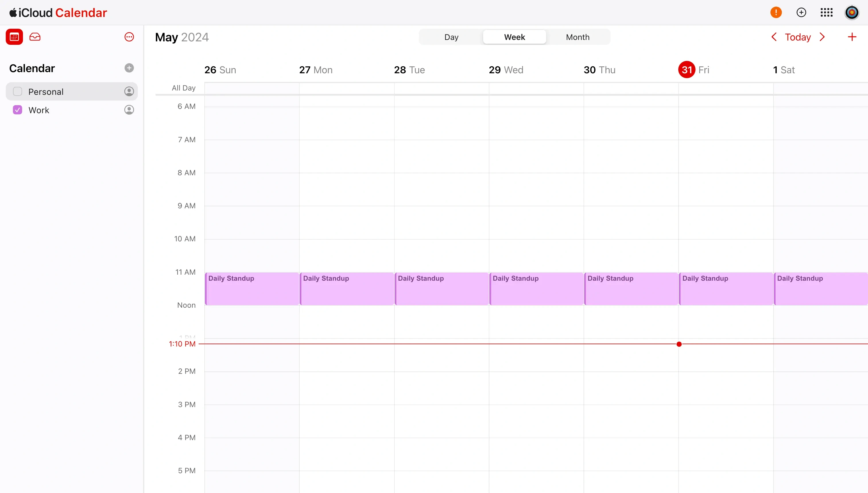Screen dimensions: 868x493
Task: Select the Week view dropdown toggle
Action: 514,37
